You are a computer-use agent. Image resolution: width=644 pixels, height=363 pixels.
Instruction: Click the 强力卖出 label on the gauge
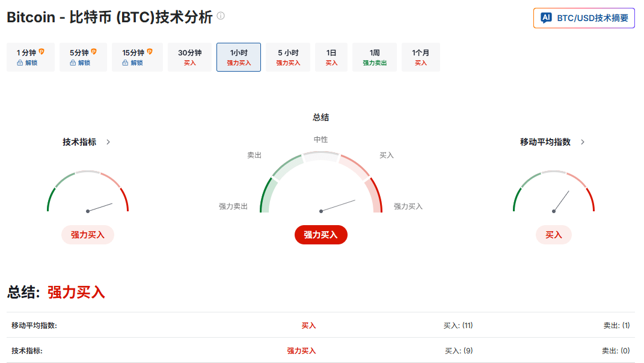[233, 206]
